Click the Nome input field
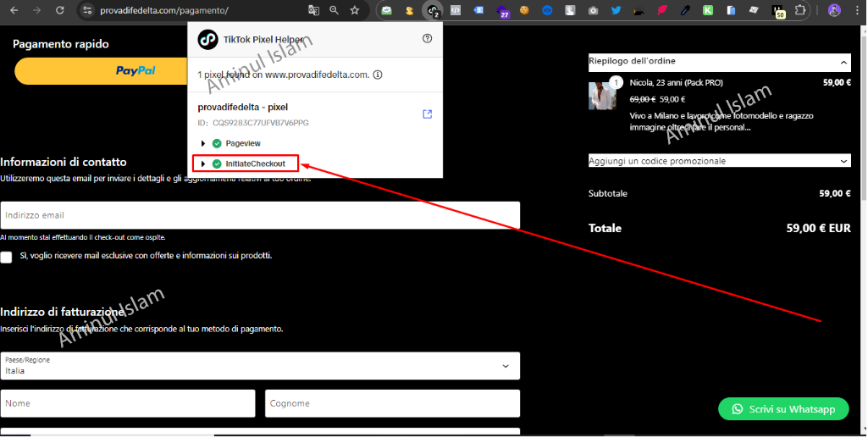Screen dimensions: 868x438 (128, 403)
